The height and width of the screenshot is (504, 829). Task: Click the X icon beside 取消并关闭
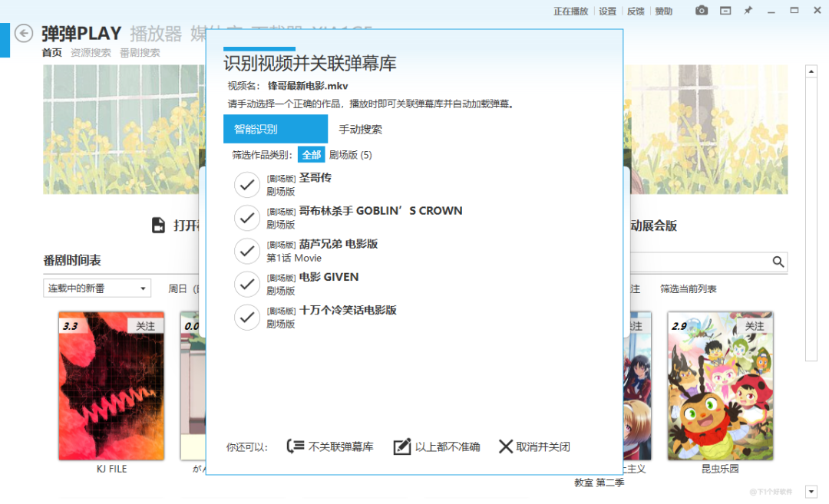coord(506,446)
